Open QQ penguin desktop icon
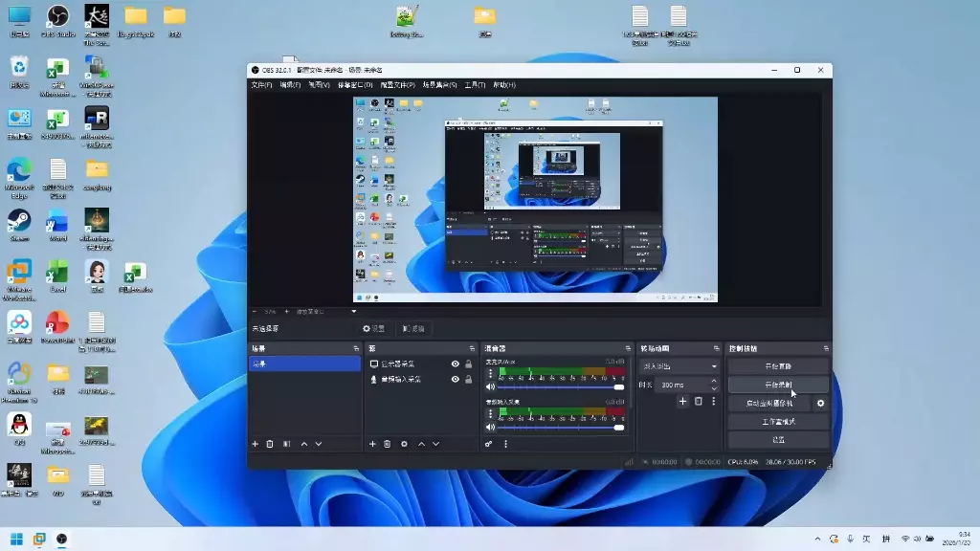 [x=19, y=429]
